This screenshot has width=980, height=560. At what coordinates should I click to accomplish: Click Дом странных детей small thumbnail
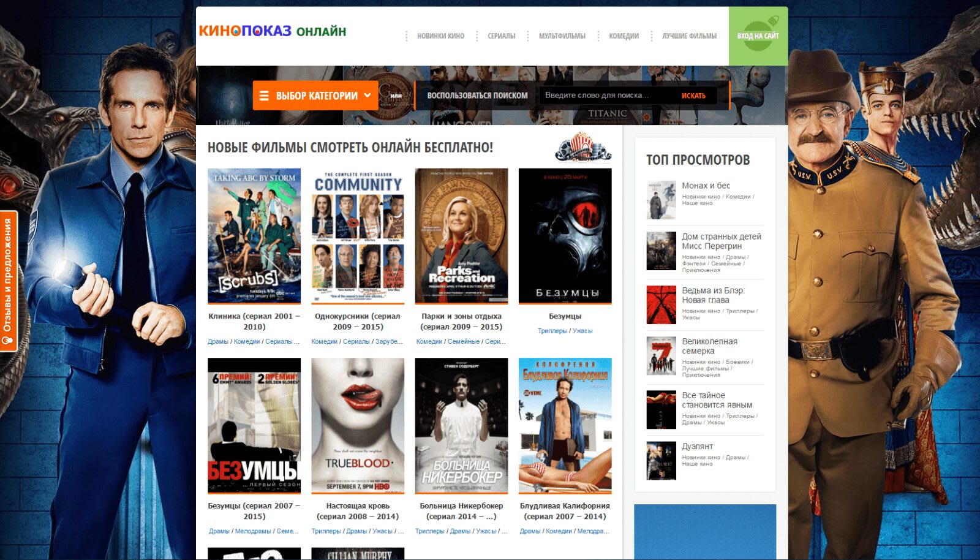click(x=661, y=251)
